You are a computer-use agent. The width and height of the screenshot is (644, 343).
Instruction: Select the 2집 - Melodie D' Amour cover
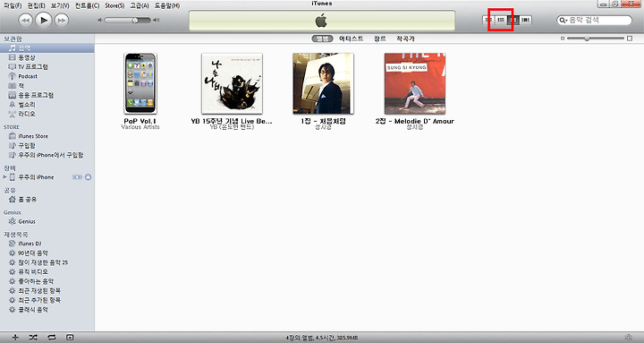(415, 83)
